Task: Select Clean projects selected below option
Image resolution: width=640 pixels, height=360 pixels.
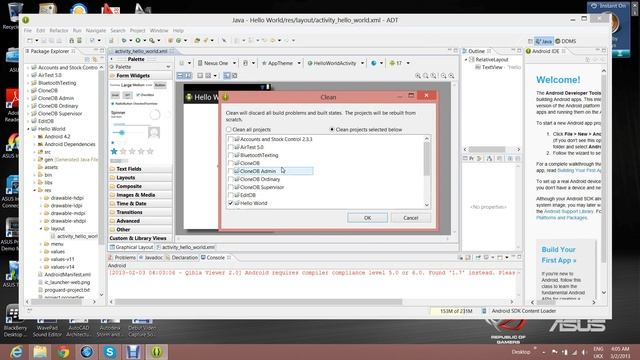Action: coord(332,129)
